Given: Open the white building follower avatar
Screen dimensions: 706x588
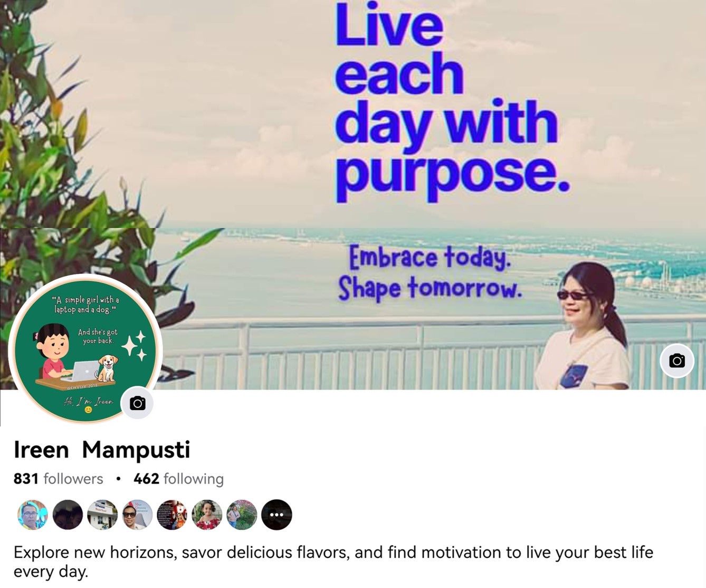Looking at the screenshot, I should click(x=102, y=515).
